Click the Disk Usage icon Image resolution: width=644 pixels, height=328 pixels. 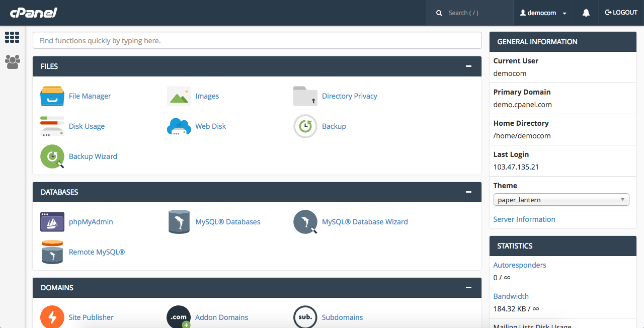52,126
